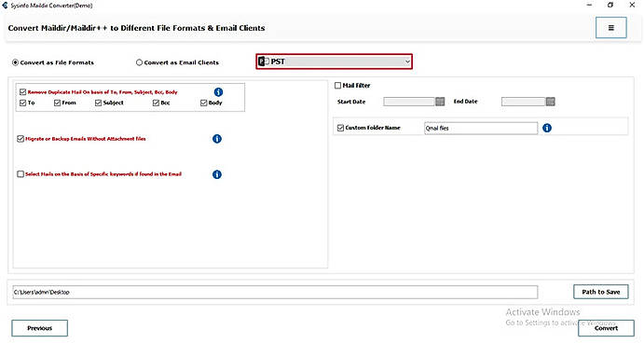Screen dimensions: 644x343
Task: Restore down the converter window
Action: click(x=610, y=5)
